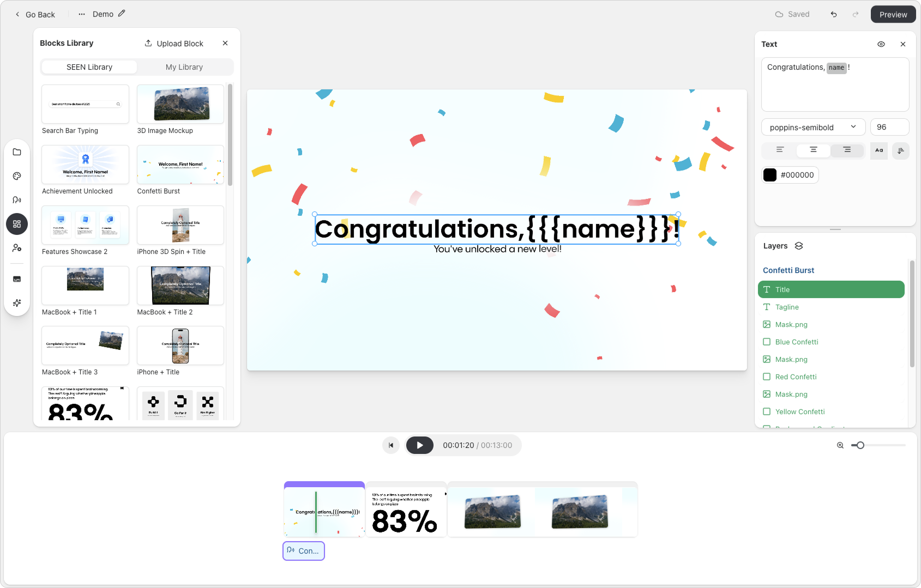Align text to the center
The width and height of the screenshot is (921, 588).
(x=814, y=150)
